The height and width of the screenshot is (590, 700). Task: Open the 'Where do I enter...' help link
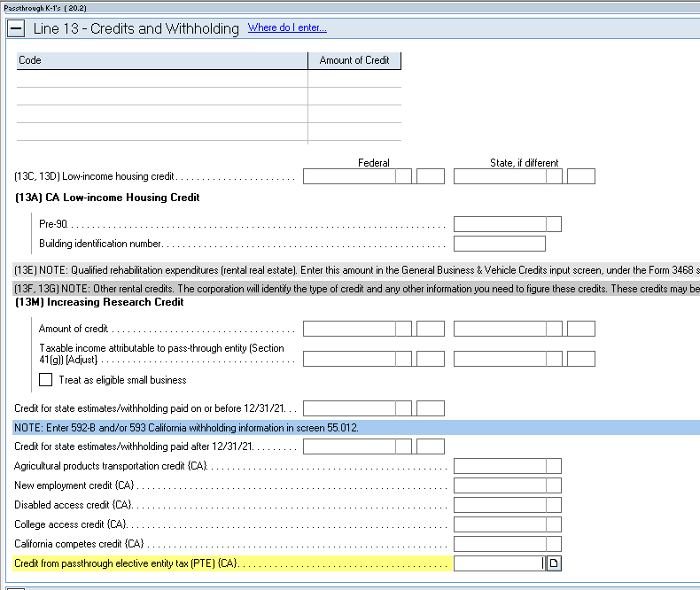coord(287,27)
